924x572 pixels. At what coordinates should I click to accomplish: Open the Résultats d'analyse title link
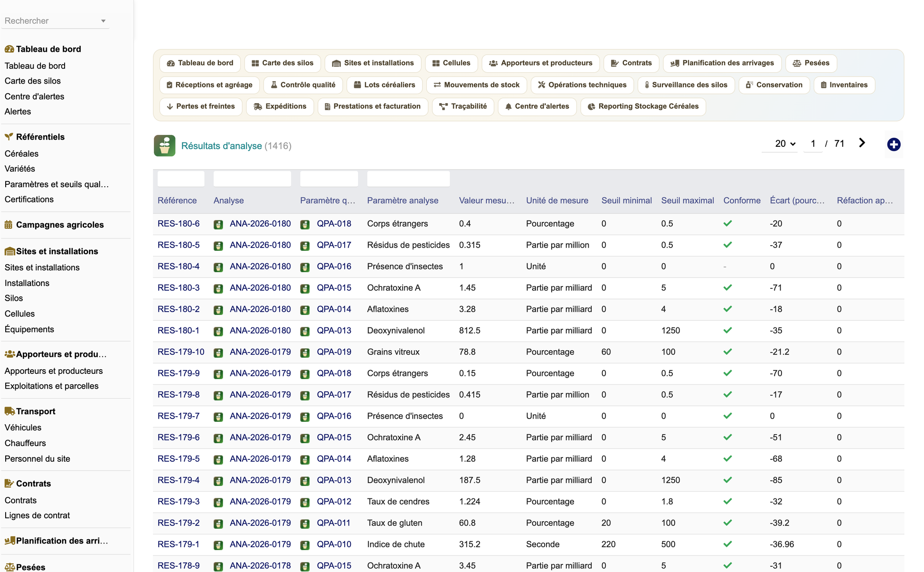[x=222, y=146]
